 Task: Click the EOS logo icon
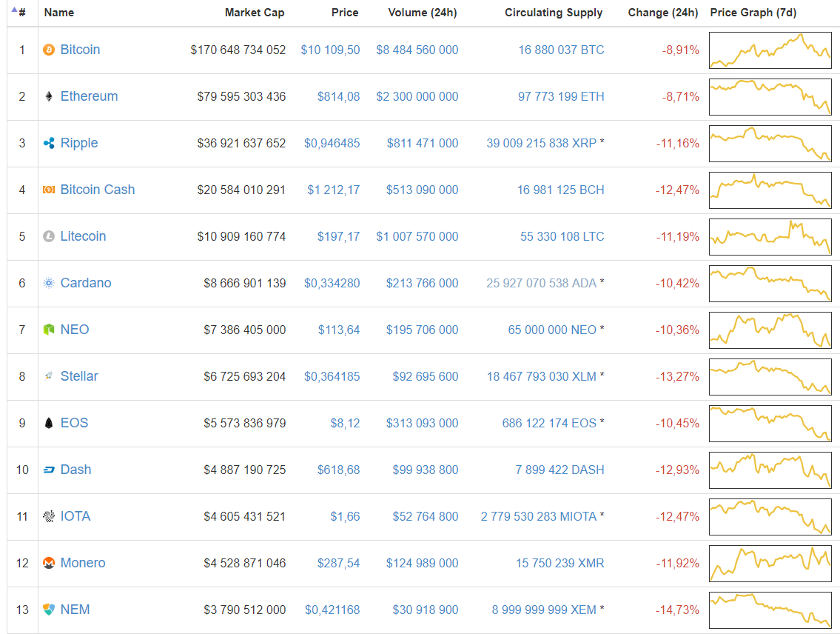(x=49, y=423)
